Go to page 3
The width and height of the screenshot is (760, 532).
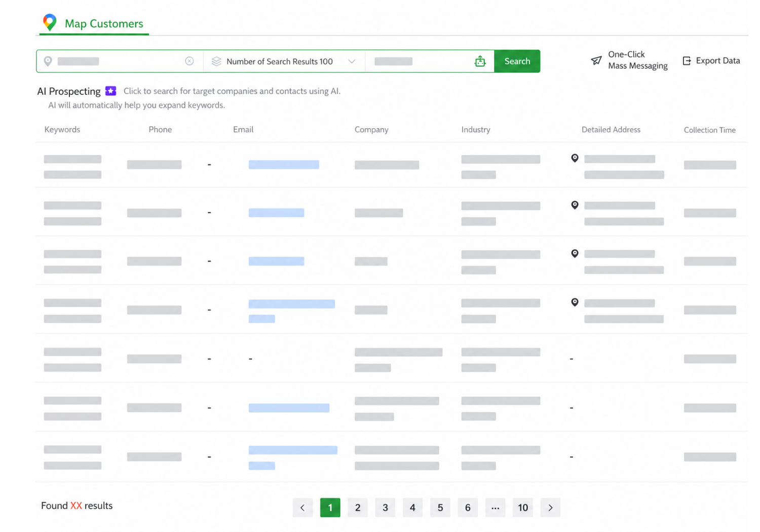[x=385, y=508]
